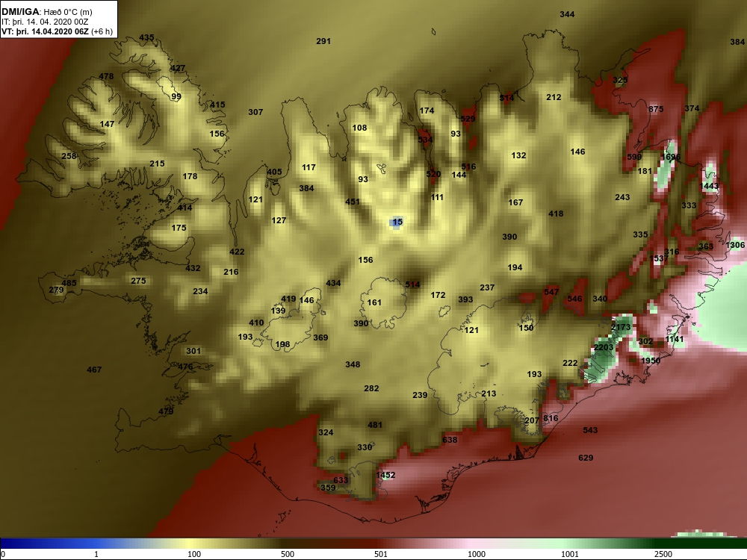Click the offshore value 543
Screen dimensions: 747x560
pos(590,430)
